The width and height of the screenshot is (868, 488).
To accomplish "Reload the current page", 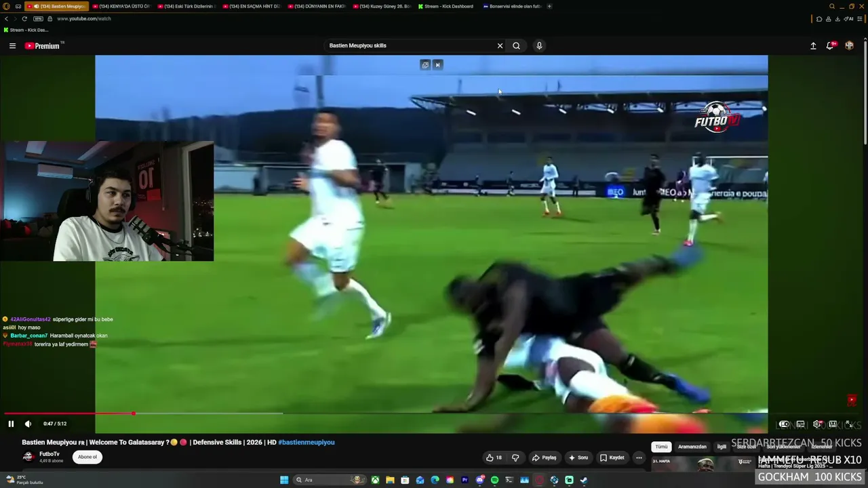I will click(26, 19).
